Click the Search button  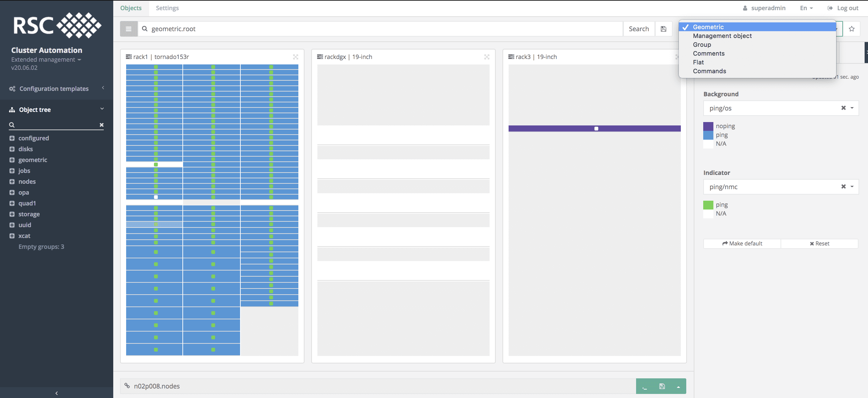point(638,29)
